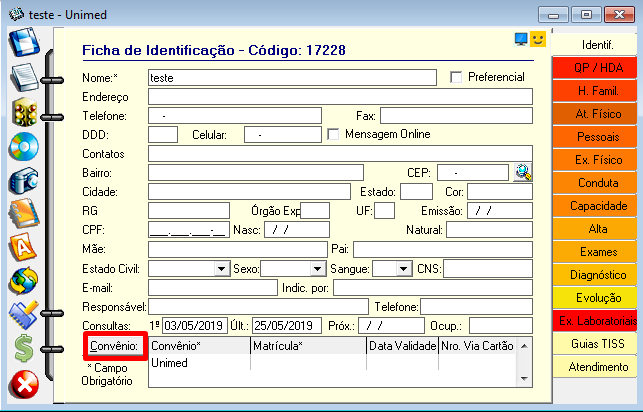Select the Unimed row in convênio table

tap(332, 363)
